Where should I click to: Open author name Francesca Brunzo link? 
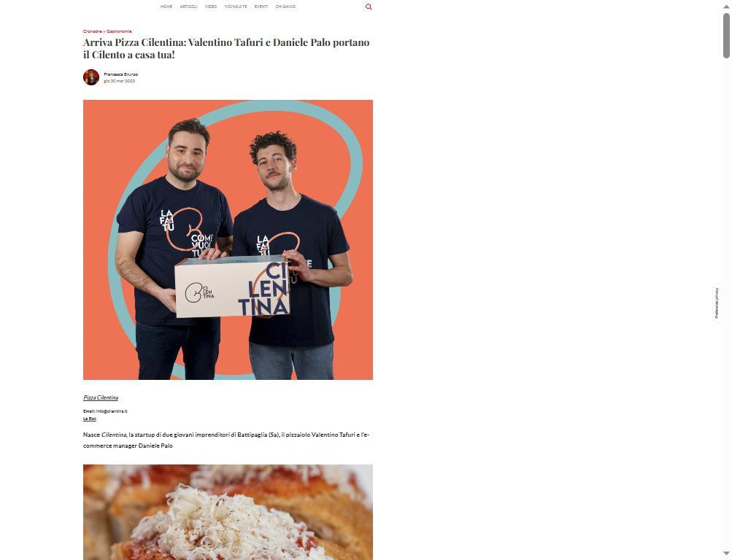(x=121, y=74)
